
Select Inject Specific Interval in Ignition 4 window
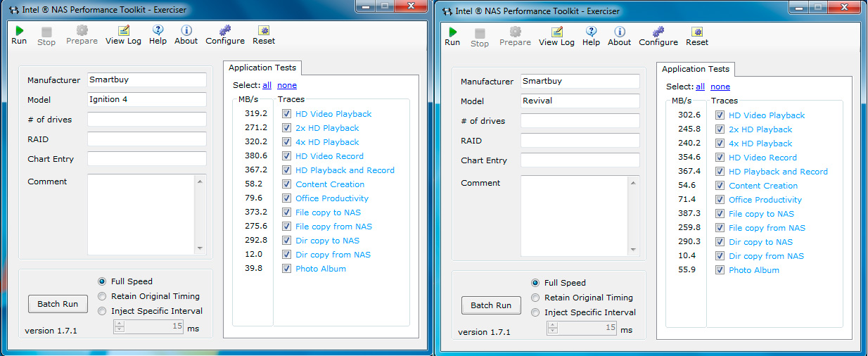pyautogui.click(x=103, y=311)
